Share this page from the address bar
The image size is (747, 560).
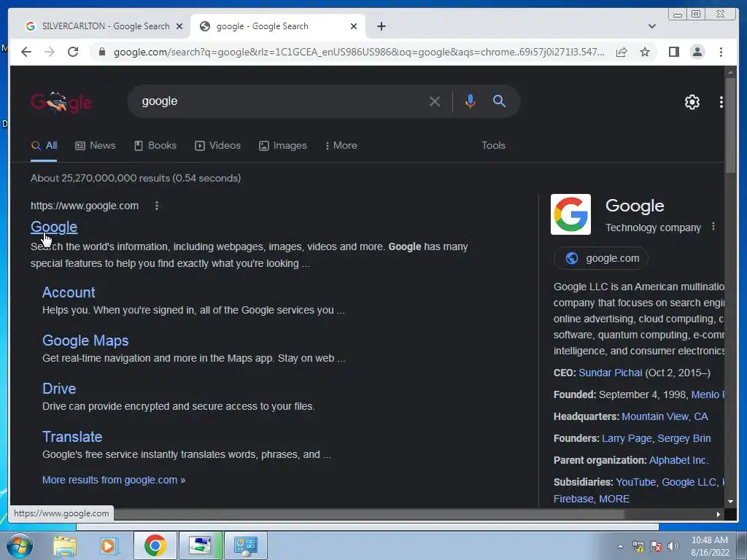[x=622, y=52]
